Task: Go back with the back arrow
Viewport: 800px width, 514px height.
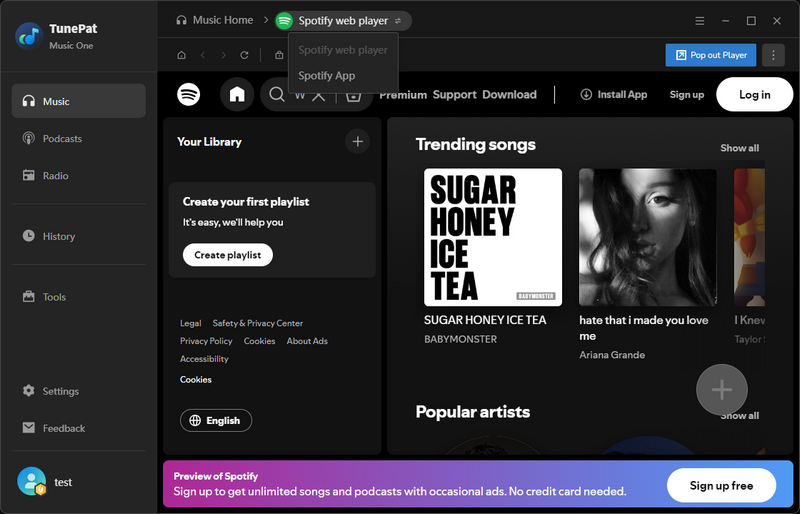Action: click(203, 55)
